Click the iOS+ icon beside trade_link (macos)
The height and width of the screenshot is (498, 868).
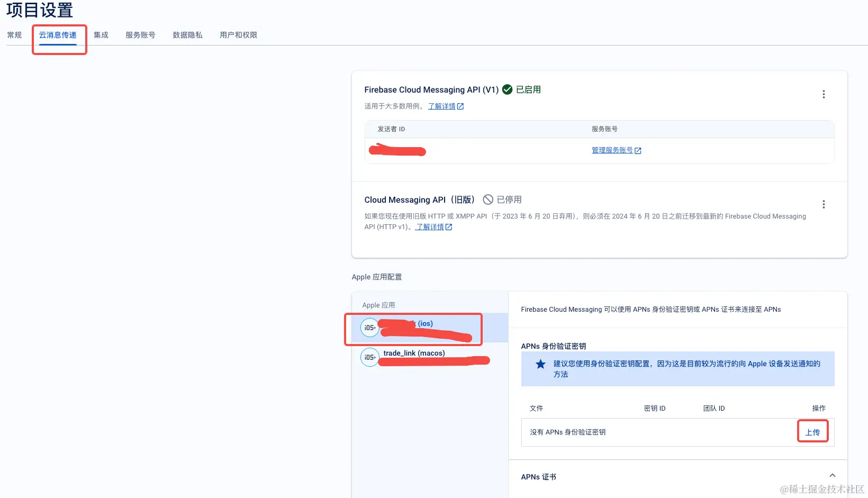click(x=370, y=357)
